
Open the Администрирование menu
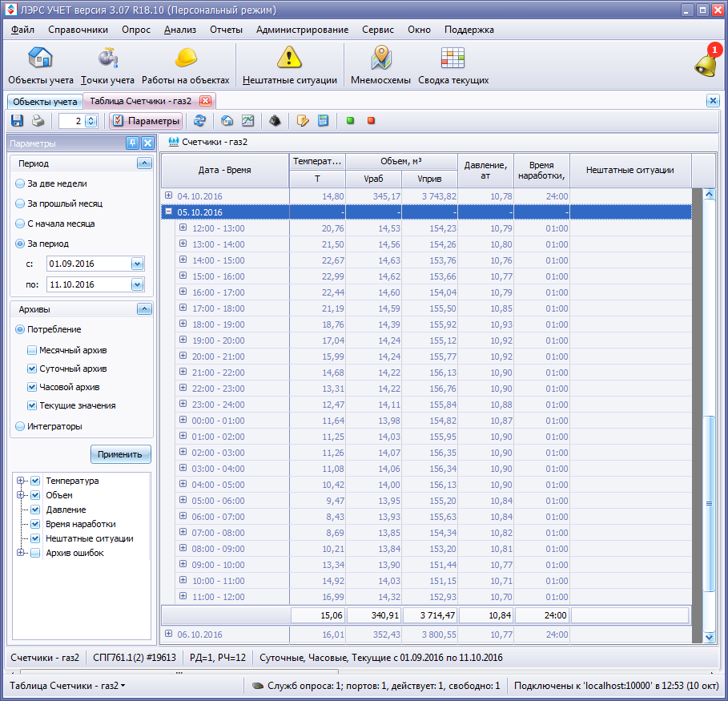[x=302, y=30]
